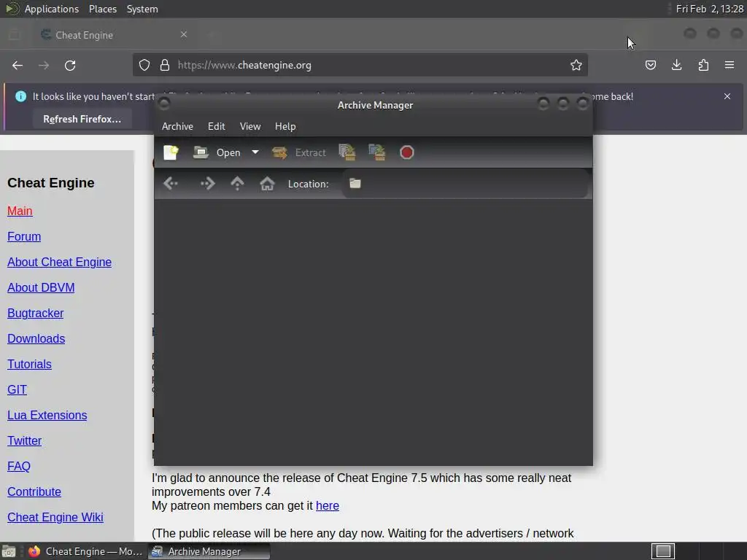
Task: Click the tracking protection shield icon
Action: (x=144, y=65)
